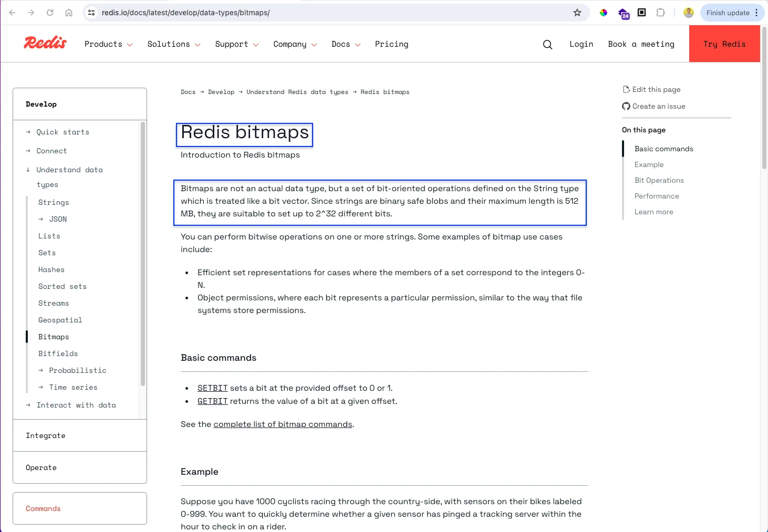Expand the Products dropdown
The image size is (768, 532).
point(108,44)
